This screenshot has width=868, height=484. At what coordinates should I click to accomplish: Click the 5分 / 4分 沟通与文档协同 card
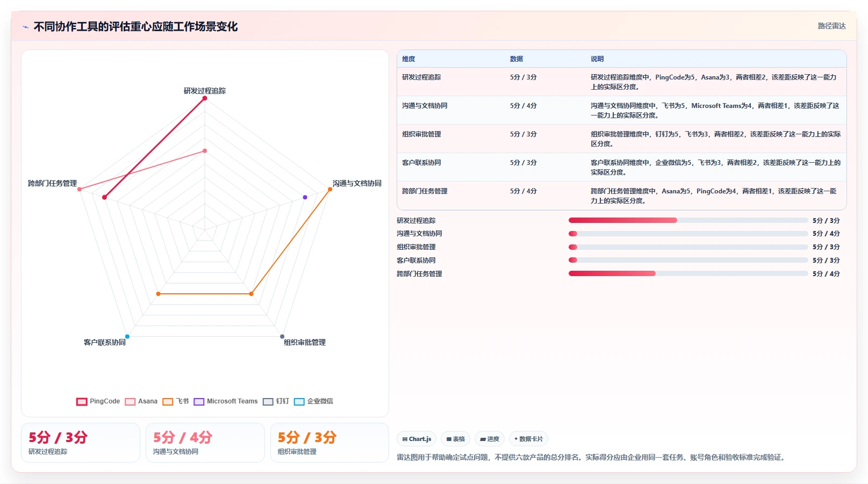pos(205,443)
